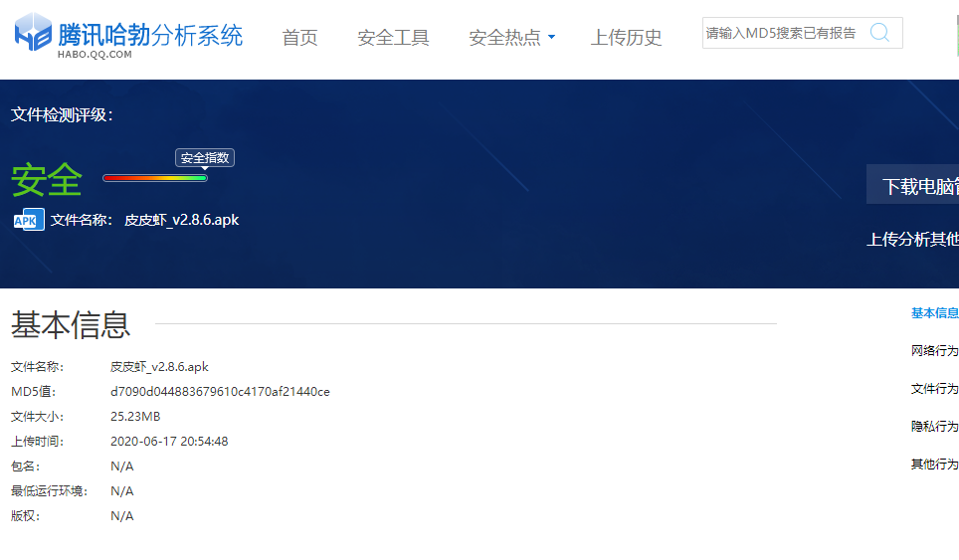Click the 文件检测评级 label

click(62, 115)
